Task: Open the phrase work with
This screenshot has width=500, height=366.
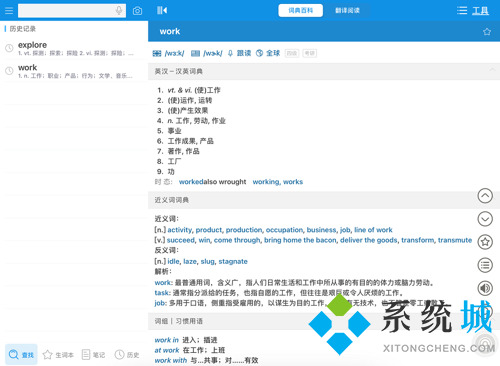Action: (x=171, y=360)
